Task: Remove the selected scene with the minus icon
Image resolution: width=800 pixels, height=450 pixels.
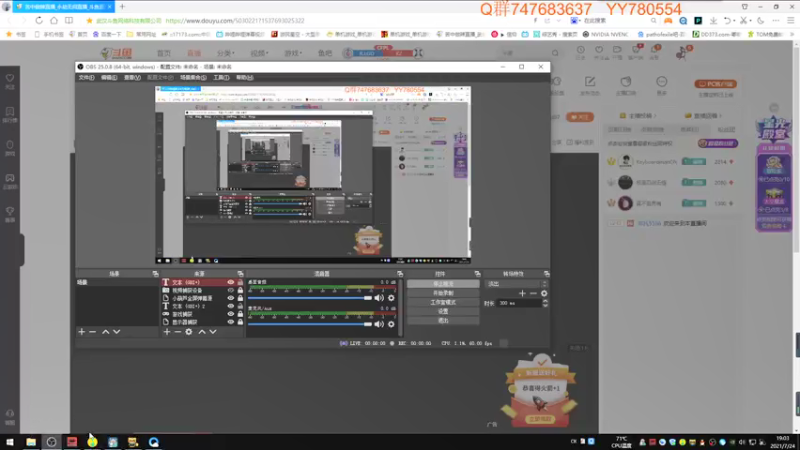Action: pyautogui.click(x=92, y=332)
